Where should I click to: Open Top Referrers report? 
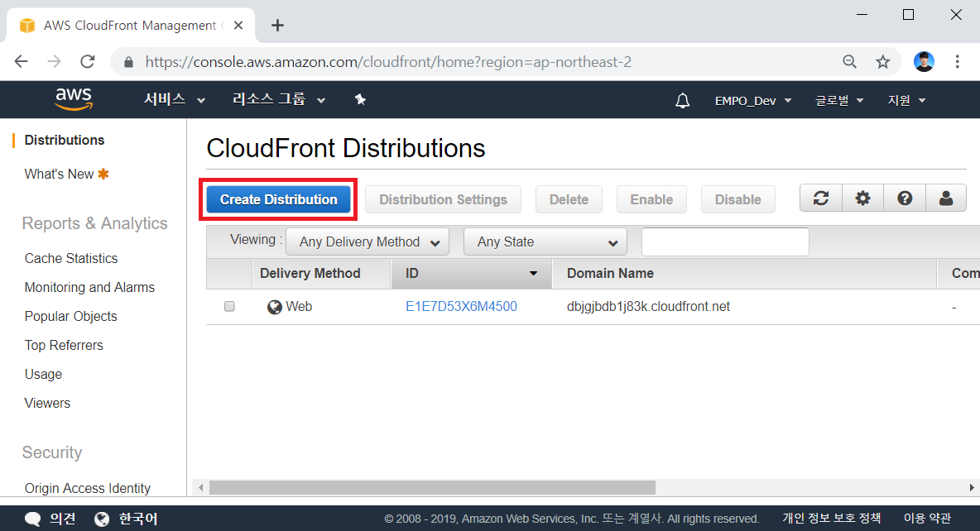[x=64, y=345]
